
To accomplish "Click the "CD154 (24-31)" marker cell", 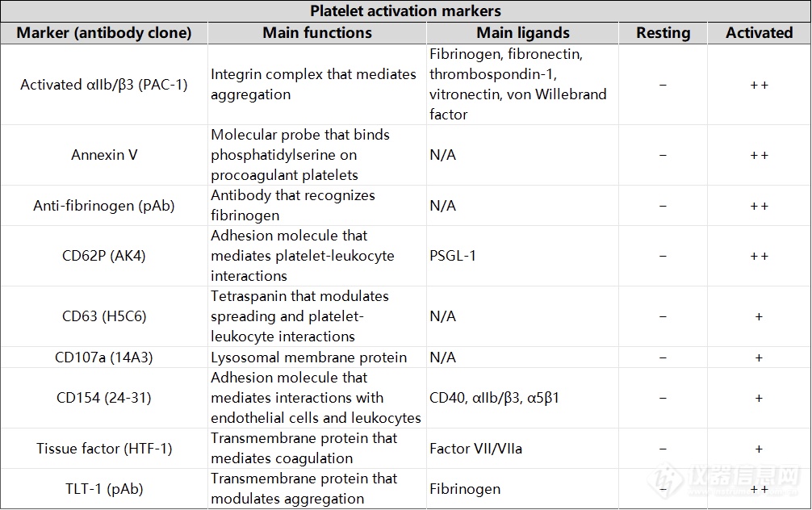I will [104, 398].
